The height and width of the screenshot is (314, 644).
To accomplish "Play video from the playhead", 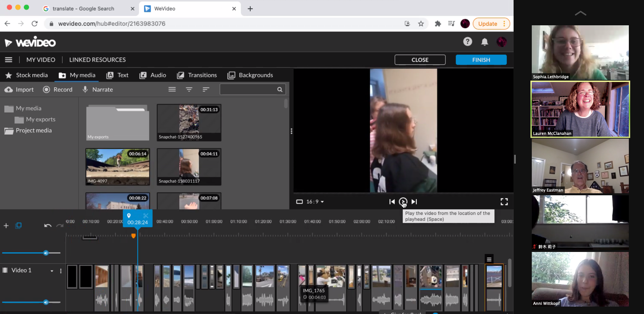I will tap(403, 202).
